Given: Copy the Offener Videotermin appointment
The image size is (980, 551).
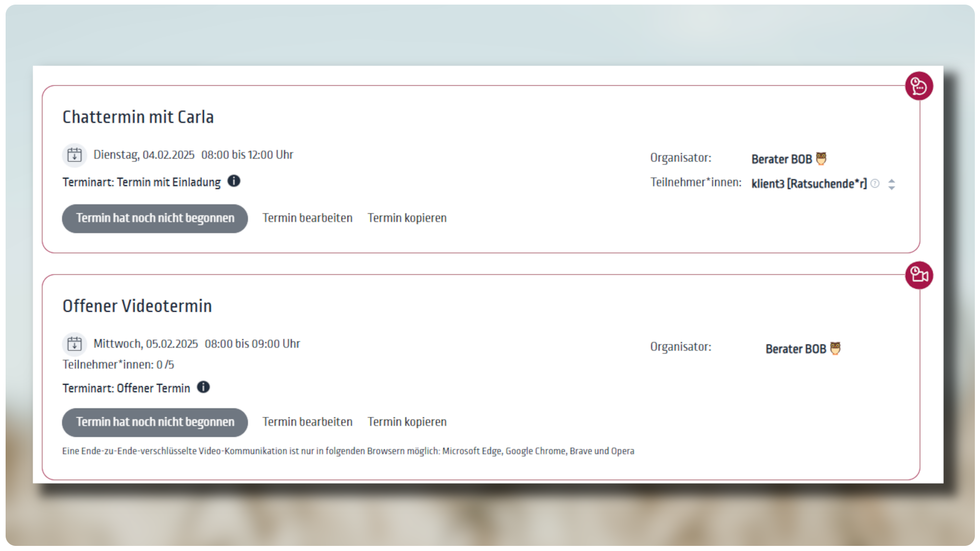Looking at the screenshot, I should pos(407,422).
